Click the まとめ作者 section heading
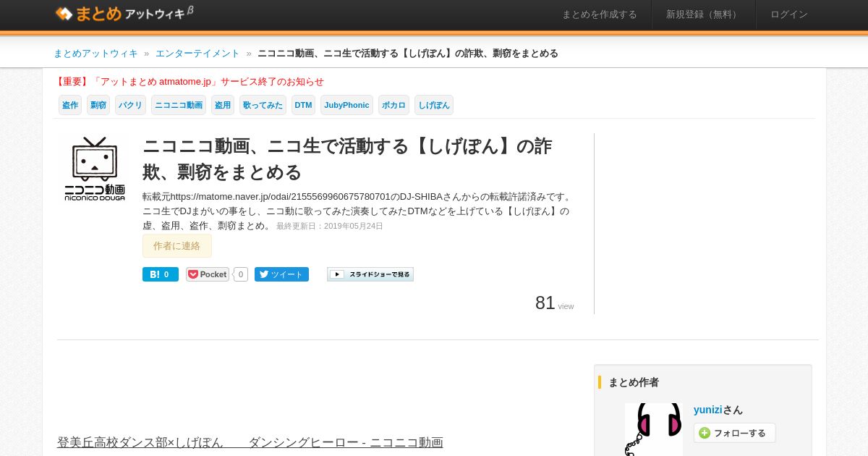The height and width of the screenshot is (456, 868). click(x=634, y=382)
